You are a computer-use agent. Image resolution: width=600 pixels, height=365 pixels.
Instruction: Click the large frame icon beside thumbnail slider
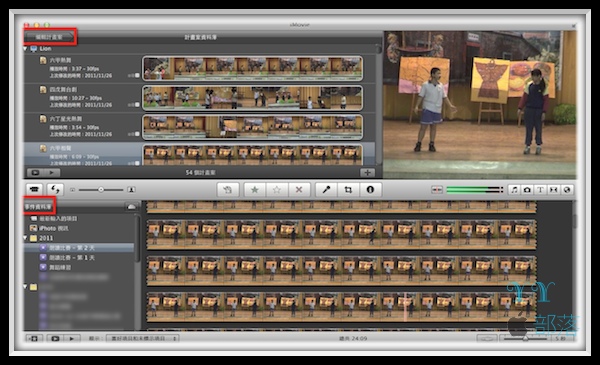click(131, 189)
